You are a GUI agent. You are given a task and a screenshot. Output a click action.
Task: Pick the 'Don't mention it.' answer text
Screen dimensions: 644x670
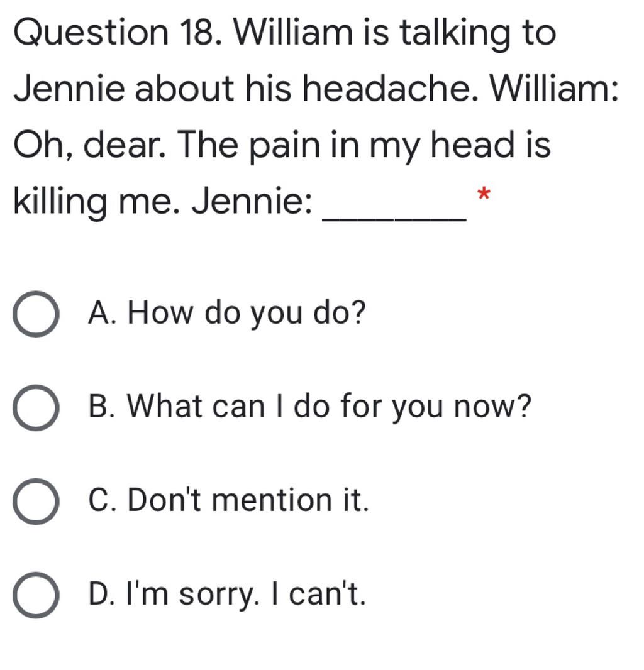click(x=248, y=500)
